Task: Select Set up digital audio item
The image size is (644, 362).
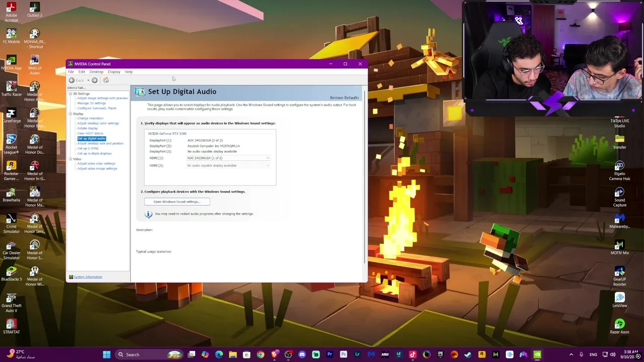Action: [x=91, y=138]
